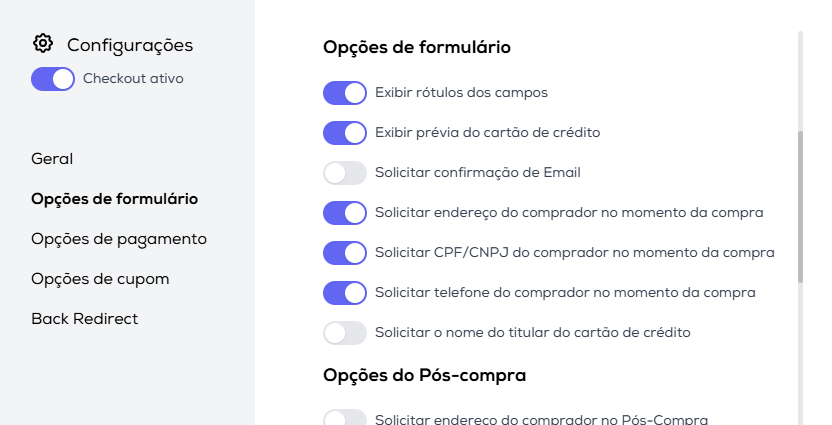Click the Configurações heading text
This screenshot has width=832, height=425.
tap(130, 45)
